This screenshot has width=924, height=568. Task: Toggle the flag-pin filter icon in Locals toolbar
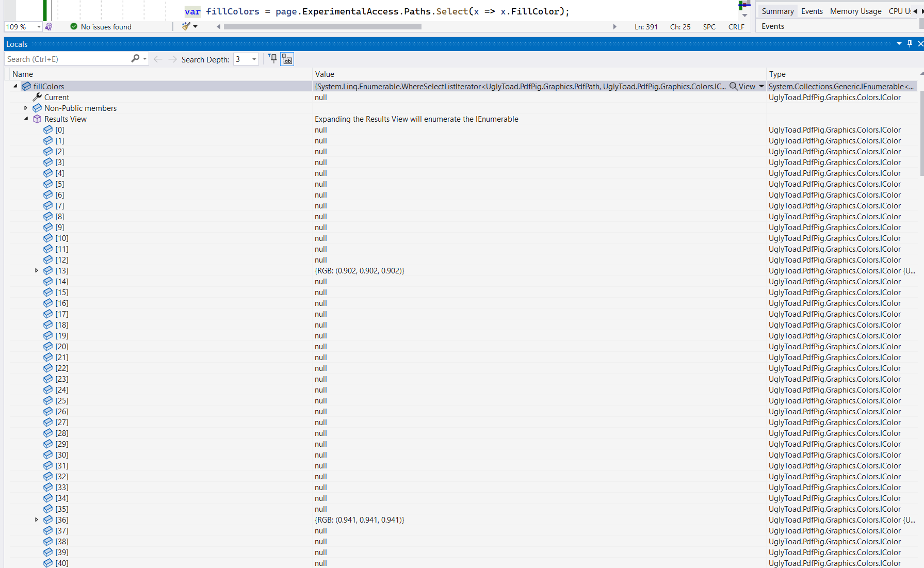coord(272,59)
